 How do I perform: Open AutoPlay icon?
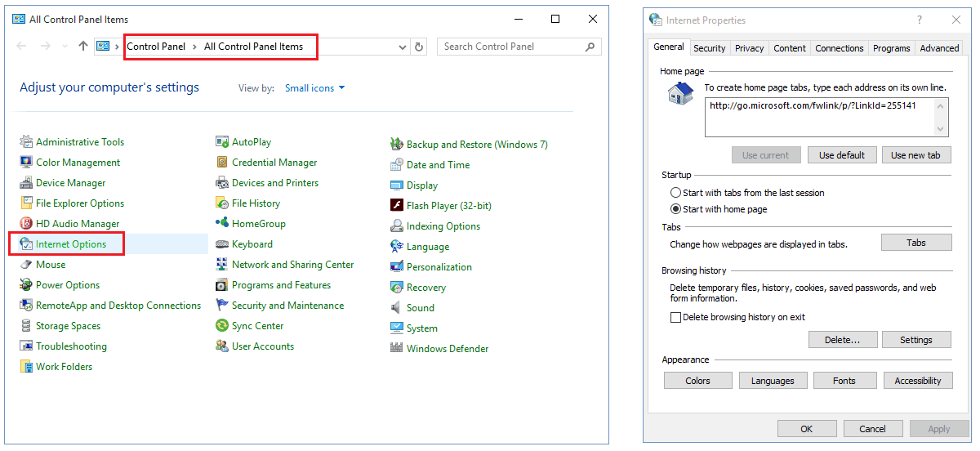point(222,142)
